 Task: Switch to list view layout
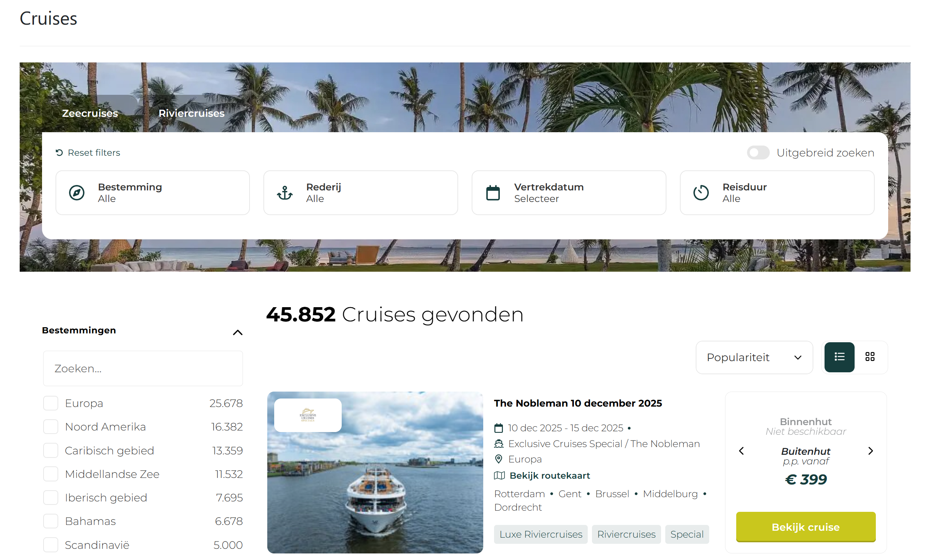point(839,357)
